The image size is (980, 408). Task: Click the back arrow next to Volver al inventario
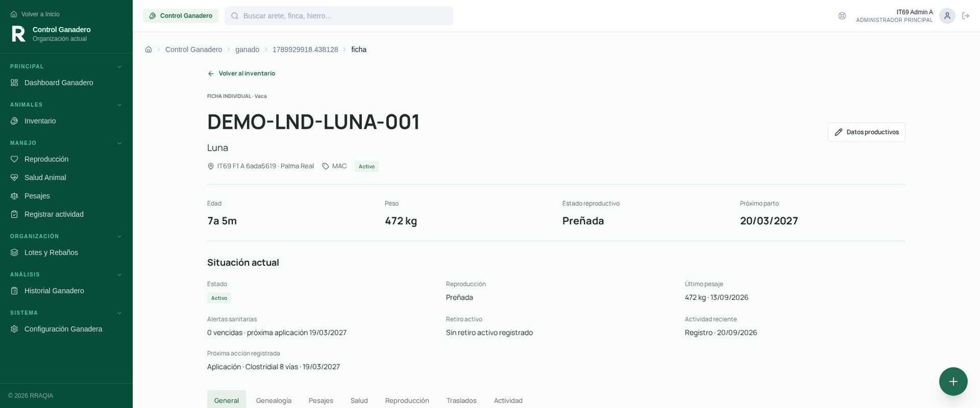point(211,74)
